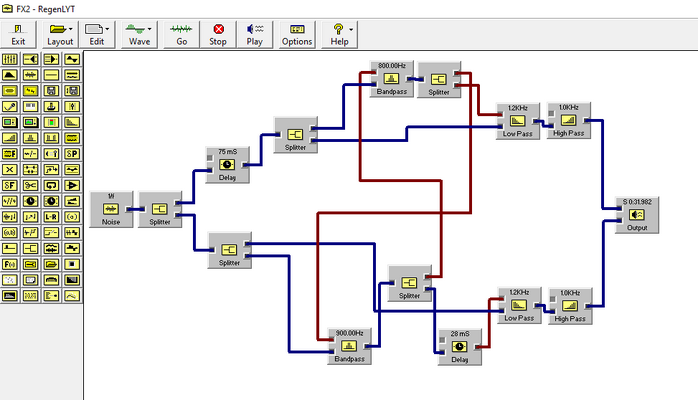The height and width of the screenshot is (400, 698).
Task: Select the SF module icon in palette
Action: click(10, 185)
